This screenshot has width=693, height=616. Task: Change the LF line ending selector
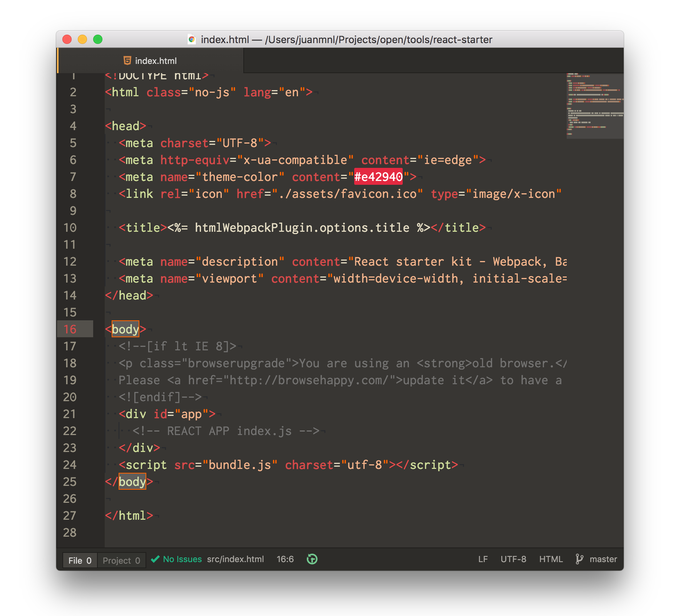(x=483, y=559)
